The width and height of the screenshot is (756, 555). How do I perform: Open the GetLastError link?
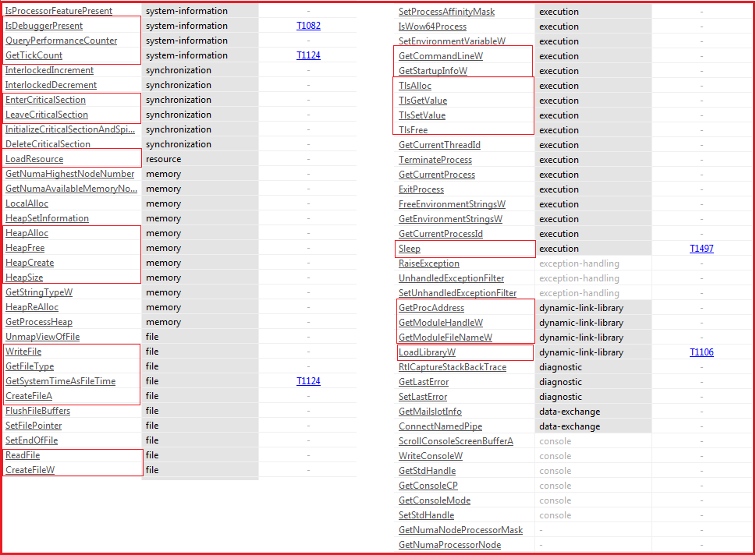coord(424,382)
